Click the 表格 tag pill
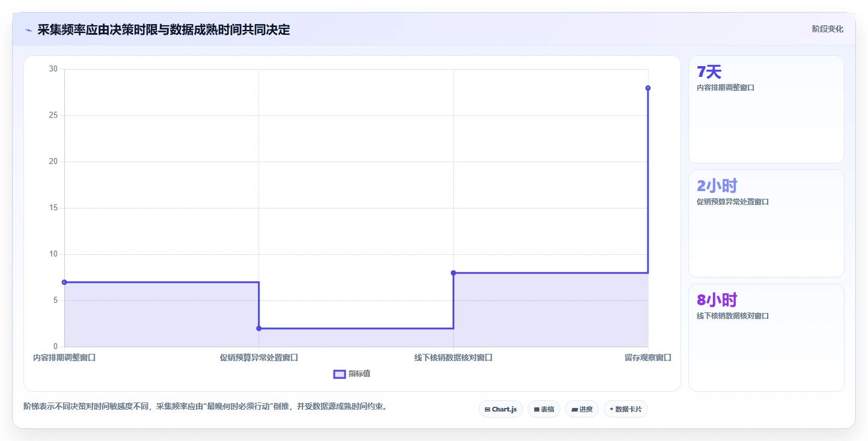This screenshot has width=868, height=441. click(543, 409)
